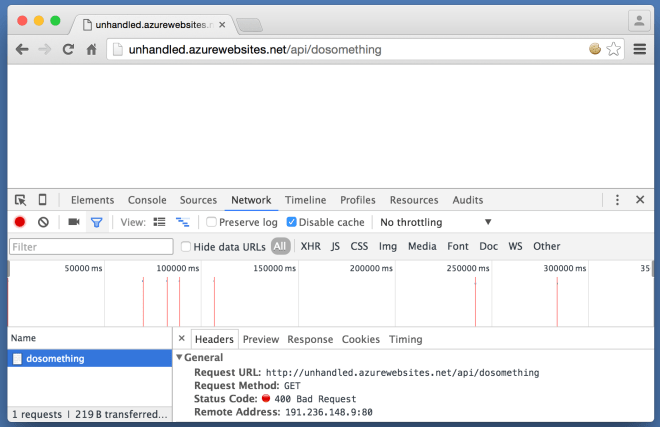Open the Elements panel tab
The height and width of the screenshot is (427, 660).
(x=93, y=200)
